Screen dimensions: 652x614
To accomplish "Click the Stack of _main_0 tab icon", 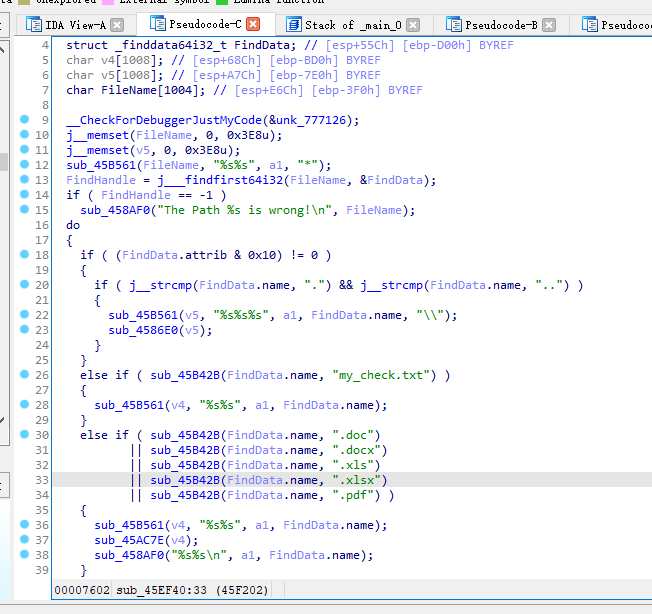I will pos(294,25).
